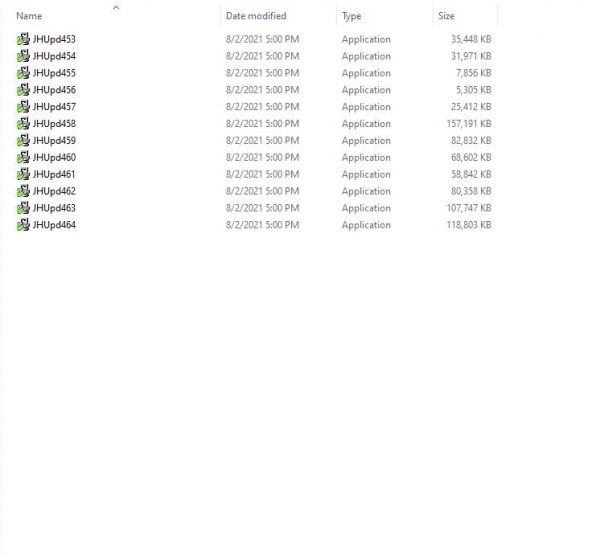
Task: Sort by the Date modified column header
Action: pos(256,16)
